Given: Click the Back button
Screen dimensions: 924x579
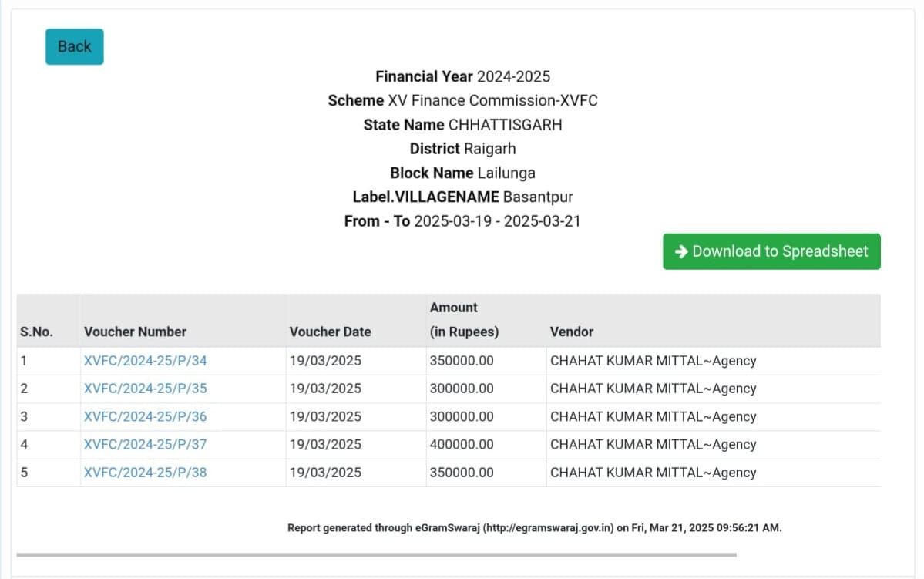Looking at the screenshot, I should tap(74, 46).
